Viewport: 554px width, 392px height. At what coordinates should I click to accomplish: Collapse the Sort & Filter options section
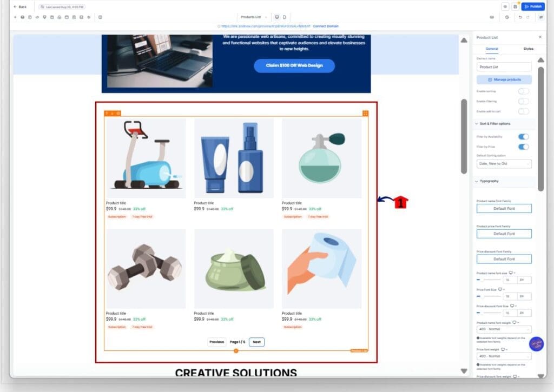pyautogui.click(x=504, y=124)
